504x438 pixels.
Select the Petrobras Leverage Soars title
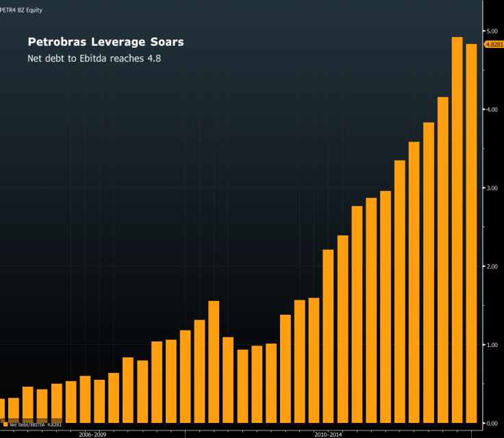pos(105,42)
